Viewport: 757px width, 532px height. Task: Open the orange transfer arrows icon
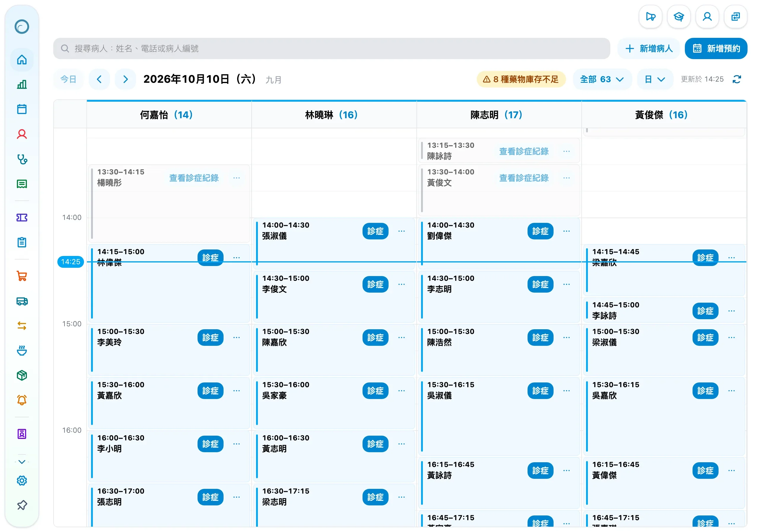22,326
